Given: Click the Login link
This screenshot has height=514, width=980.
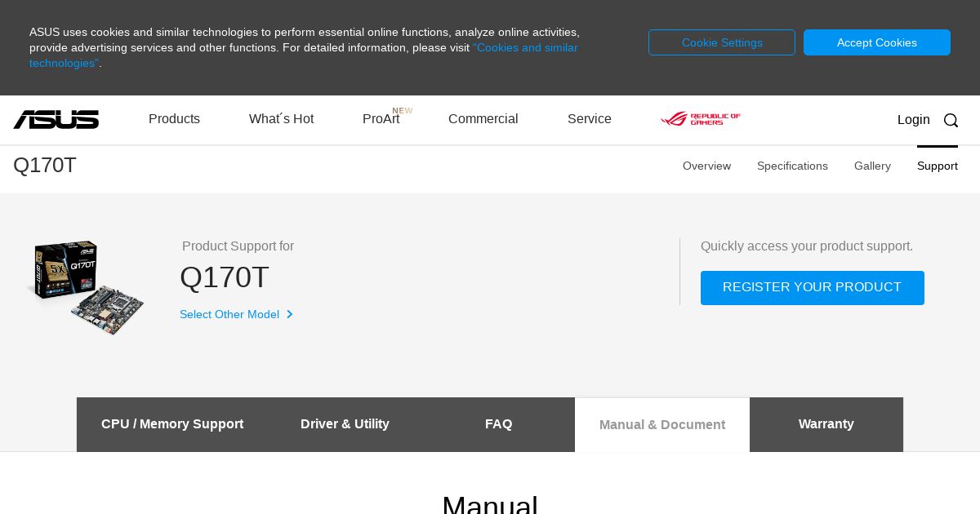Looking at the screenshot, I should coord(913,120).
